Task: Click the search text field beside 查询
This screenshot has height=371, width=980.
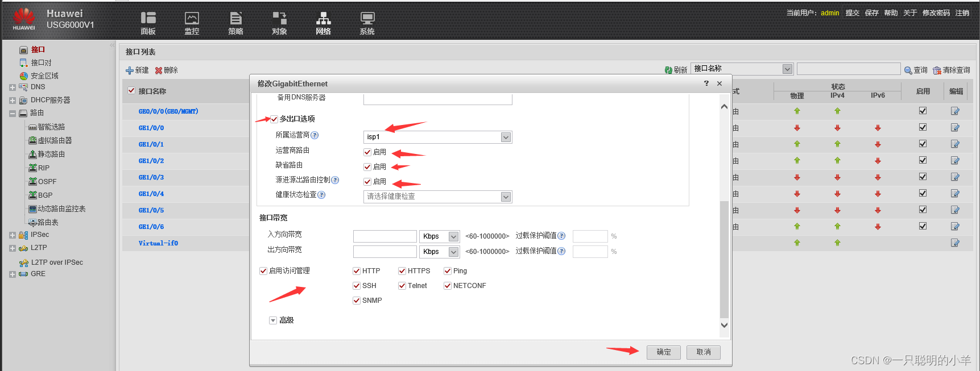Action: 849,69
